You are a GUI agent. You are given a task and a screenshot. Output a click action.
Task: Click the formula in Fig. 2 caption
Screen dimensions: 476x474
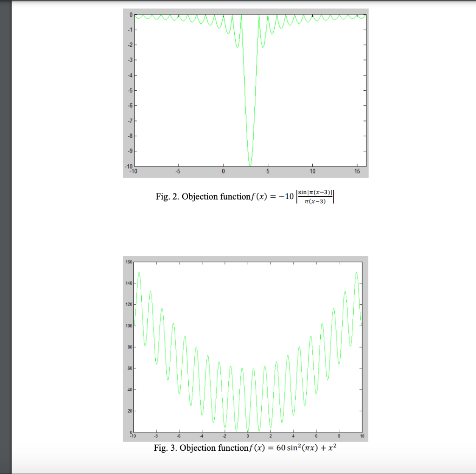pos(294,196)
